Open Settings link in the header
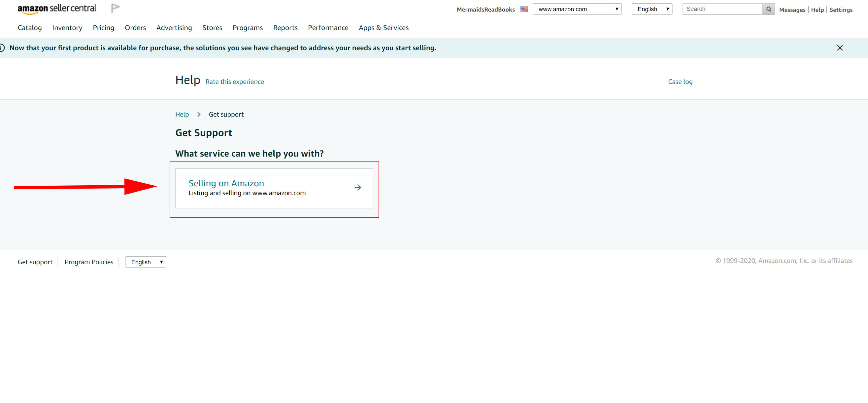This screenshot has width=868, height=403. (x=841, y=10)
